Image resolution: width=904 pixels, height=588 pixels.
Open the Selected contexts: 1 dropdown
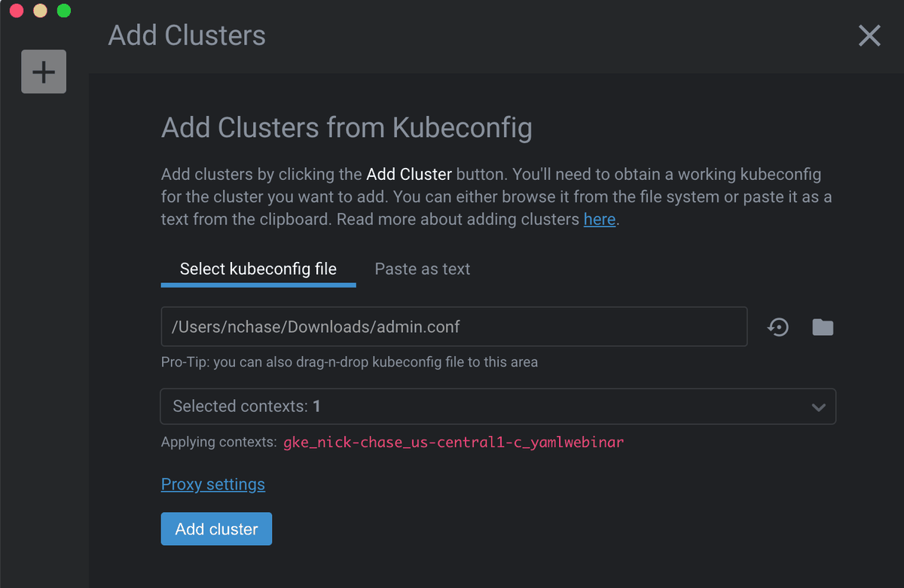click(x=498, y=407)
